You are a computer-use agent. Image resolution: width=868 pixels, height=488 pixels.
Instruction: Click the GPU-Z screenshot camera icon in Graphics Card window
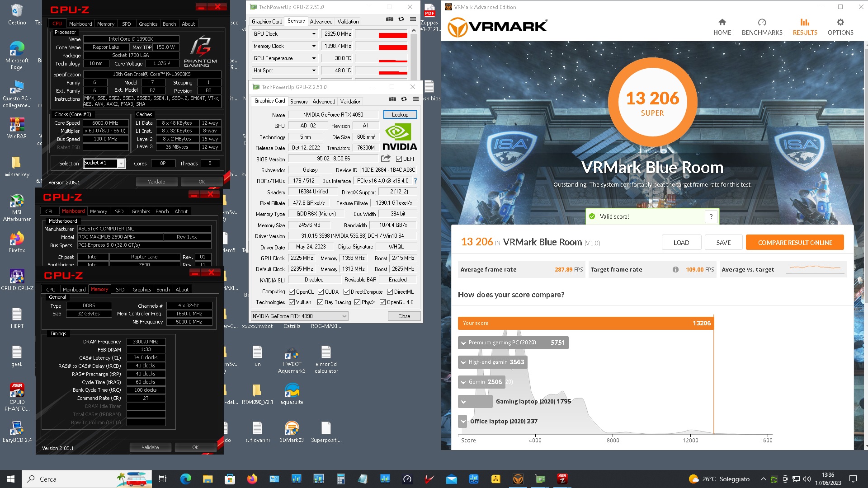tap(392, 99)
